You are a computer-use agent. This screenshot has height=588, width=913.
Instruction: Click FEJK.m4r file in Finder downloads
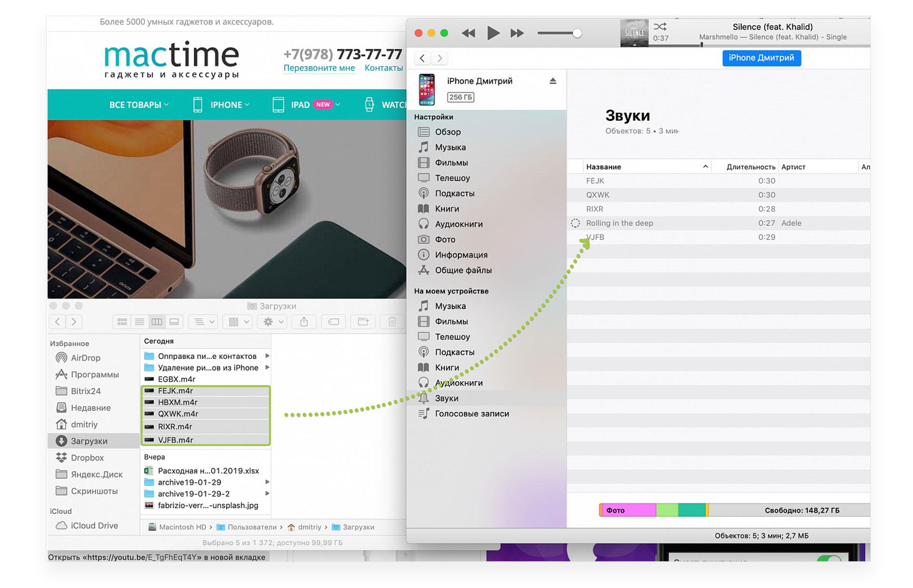click(x=177, y=390)
